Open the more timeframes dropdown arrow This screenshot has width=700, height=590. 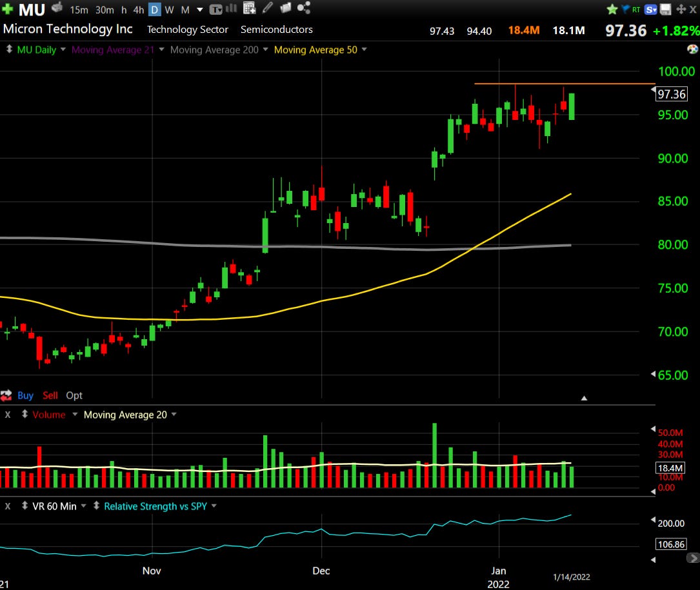click(200, 10)
